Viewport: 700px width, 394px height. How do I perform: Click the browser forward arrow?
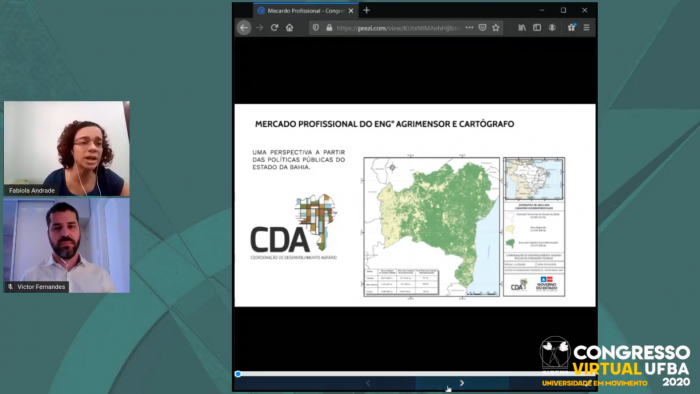[x=259, y=28]
